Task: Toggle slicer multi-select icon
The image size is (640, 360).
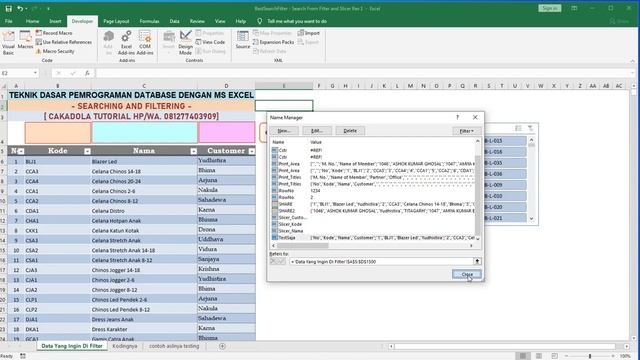Action: [518, 128]
